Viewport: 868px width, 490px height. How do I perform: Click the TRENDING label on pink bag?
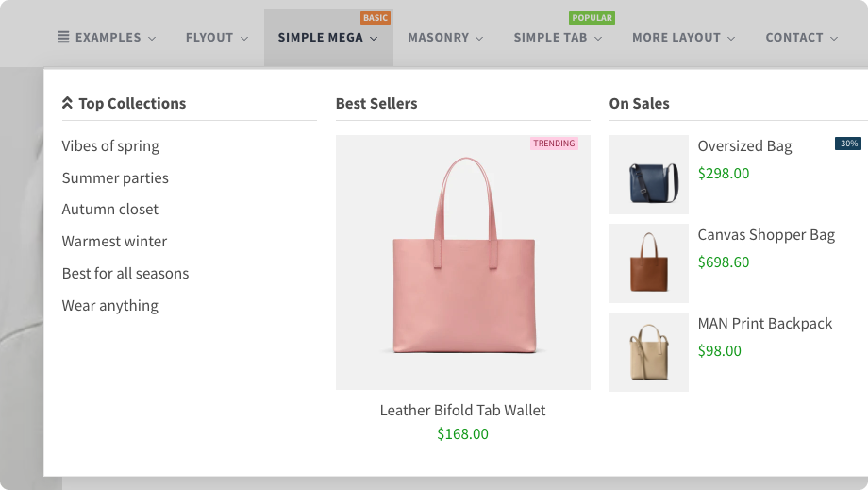point(554,144)
